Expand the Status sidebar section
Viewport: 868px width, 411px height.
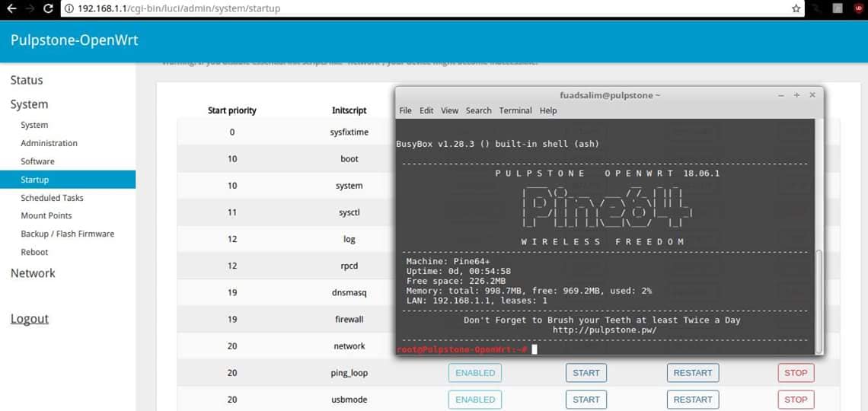pos(27,80)
